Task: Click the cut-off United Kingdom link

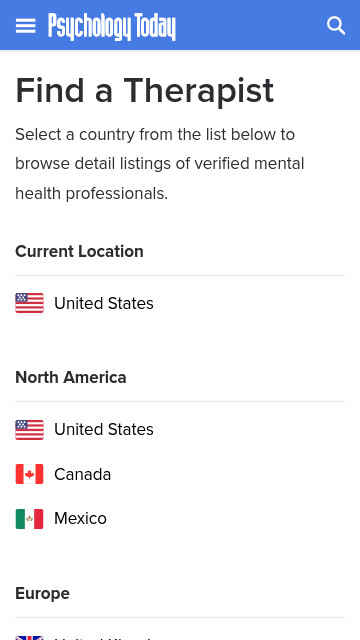Action: click(x=102, y=638)
